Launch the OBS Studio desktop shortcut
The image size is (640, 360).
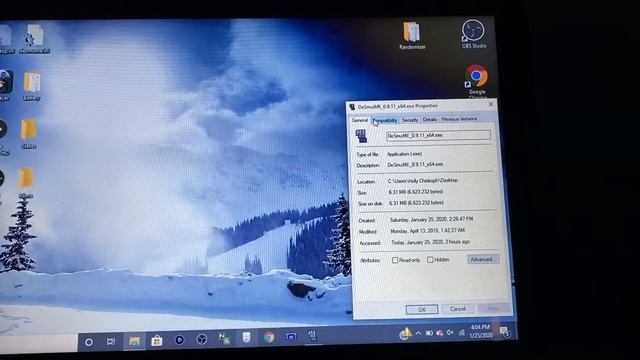pyautogui.click(x=473, y=33)
